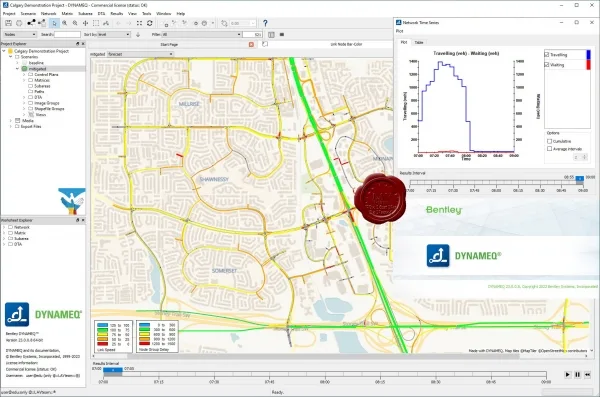
Task: Expand the baseline scenario node
Action: tap(17, 62)
